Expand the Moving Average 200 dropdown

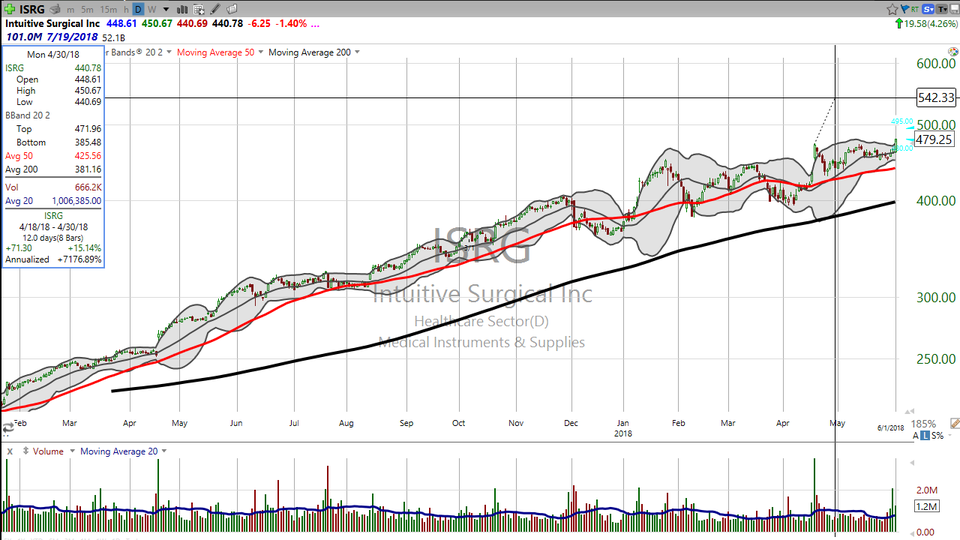(358, 52)
